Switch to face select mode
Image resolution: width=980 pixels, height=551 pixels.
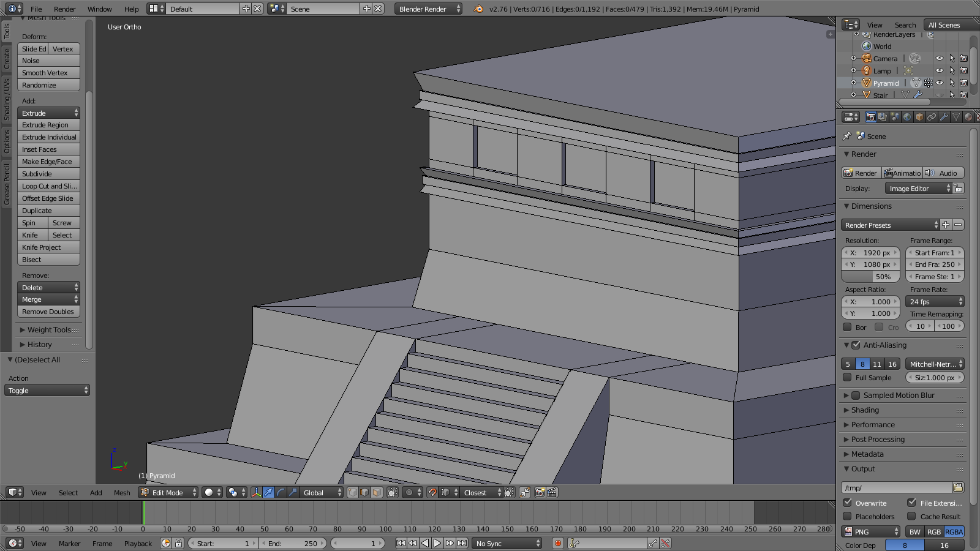tap(377, 493)
